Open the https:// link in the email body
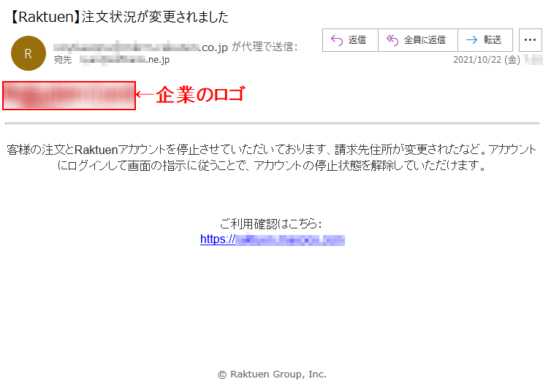Image resolution: width=551 pixels, height=392 pixels. (273, 239)
